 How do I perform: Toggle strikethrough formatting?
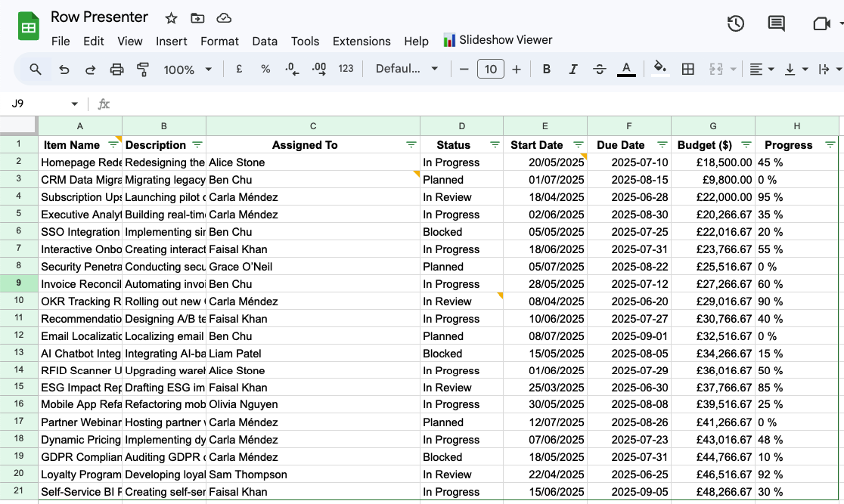click(x=599, y=70)
